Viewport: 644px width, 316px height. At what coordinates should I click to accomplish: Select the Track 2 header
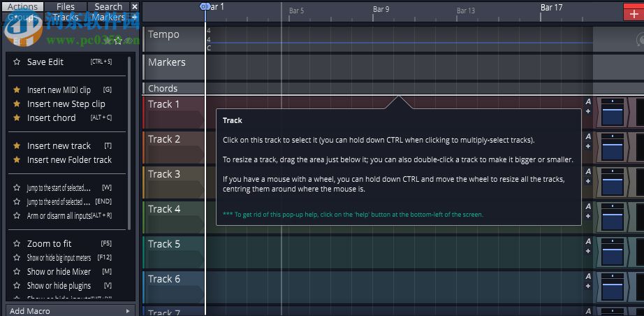coord(173,148)
